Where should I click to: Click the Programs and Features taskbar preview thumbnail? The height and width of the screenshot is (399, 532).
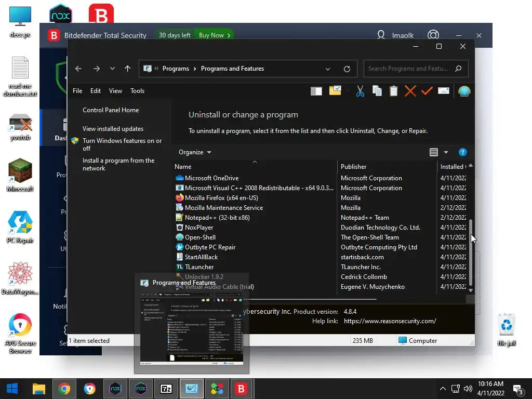point(192,329)
